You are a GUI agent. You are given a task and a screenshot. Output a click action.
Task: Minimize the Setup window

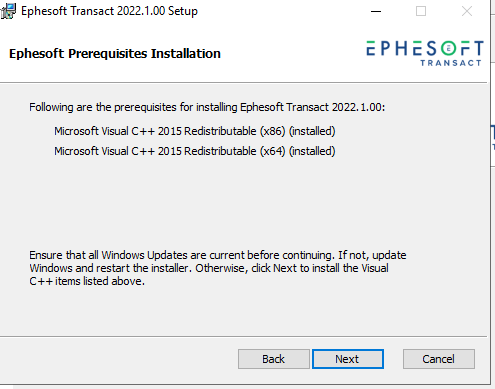(x=376, y=11)
